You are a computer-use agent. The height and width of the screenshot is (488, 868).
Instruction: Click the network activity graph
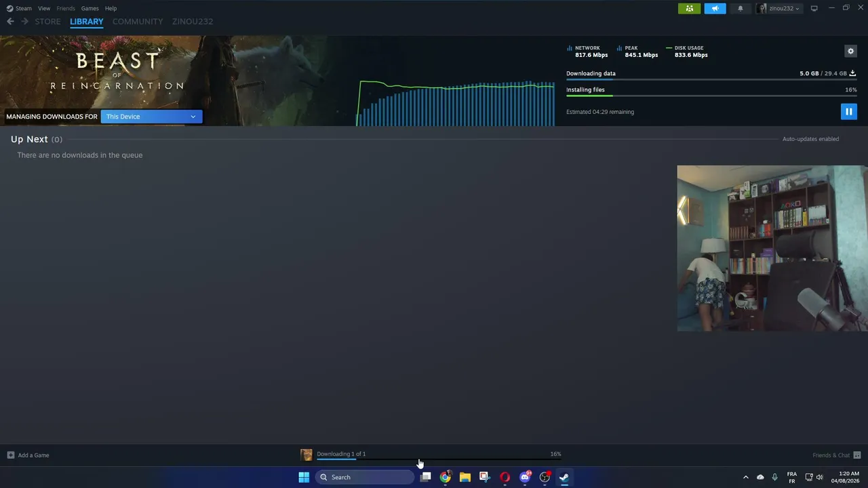(456, 103)
